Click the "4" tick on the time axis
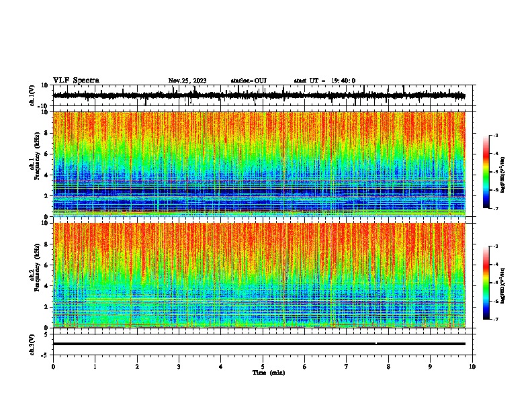This screenshot has height=411, width=532. click(x=221, y=367)
